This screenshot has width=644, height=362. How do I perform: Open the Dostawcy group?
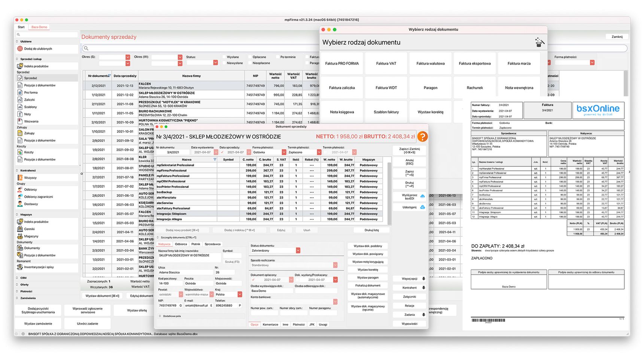pyautogui.click(x=31, y=204)
